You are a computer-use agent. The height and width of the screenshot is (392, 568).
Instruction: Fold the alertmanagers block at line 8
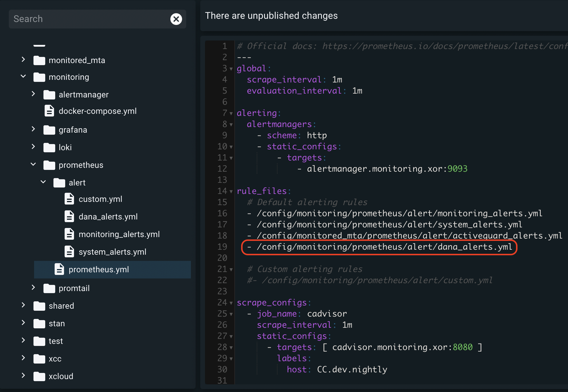[x=231, y=125]
